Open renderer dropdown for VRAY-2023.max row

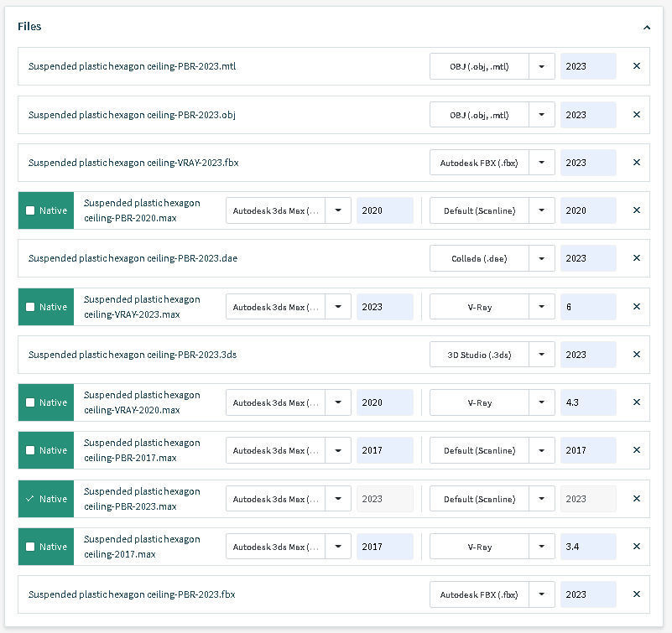pos(541,307)
